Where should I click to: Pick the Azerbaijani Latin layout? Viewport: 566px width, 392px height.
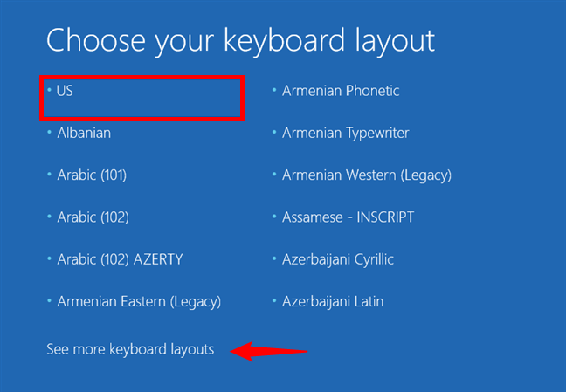(333, 302)
